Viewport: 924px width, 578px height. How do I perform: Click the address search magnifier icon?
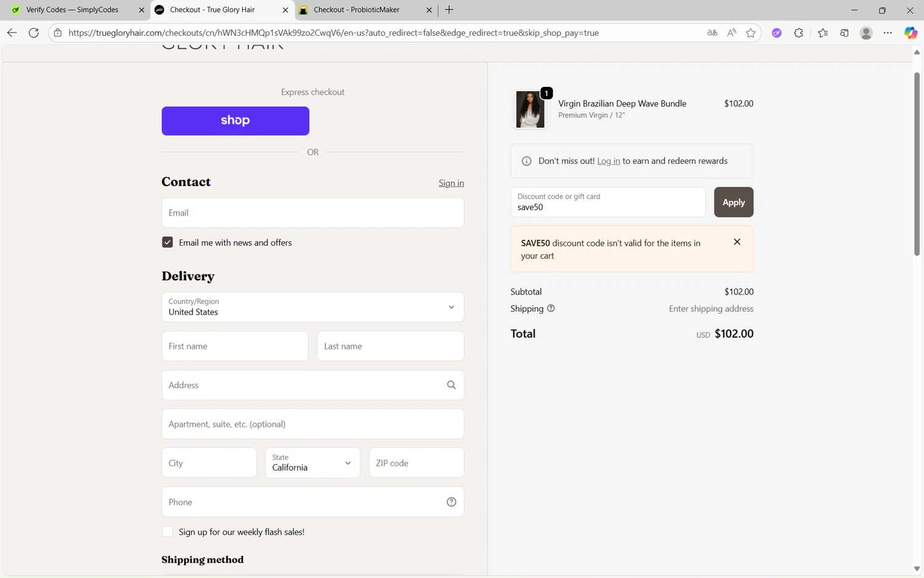coord(452,385)
